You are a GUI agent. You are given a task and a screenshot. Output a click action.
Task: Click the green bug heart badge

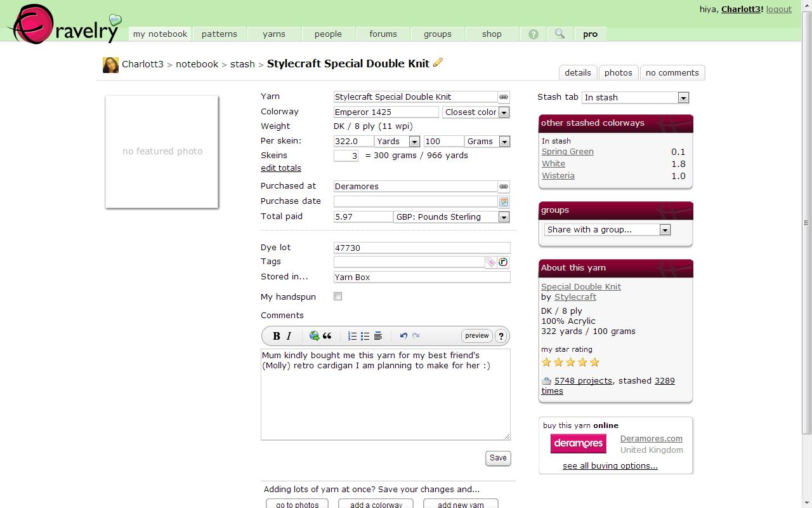[114, 20]
